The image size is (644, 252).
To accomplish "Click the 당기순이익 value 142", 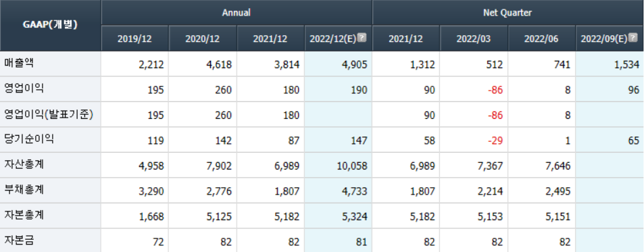I will point(224,141).
